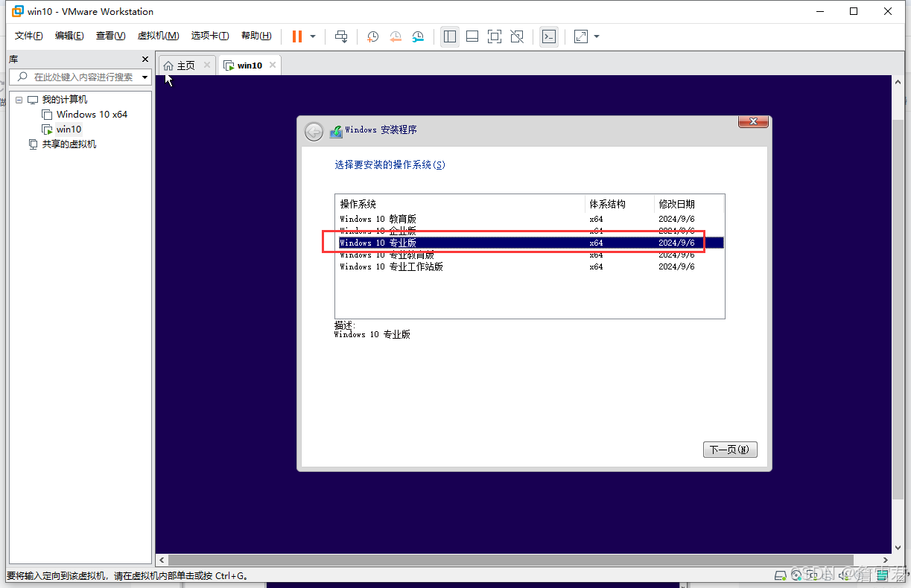Screen dimensions: 911x588
Task: Click the network adapter status icon
Action: click(x=811, y=575)
